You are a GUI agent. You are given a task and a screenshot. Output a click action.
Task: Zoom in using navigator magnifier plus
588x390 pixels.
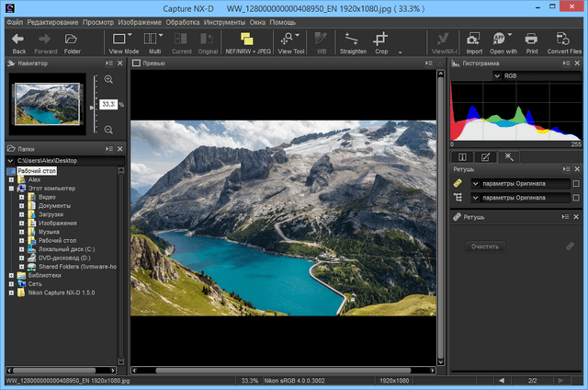coord(109,80)
